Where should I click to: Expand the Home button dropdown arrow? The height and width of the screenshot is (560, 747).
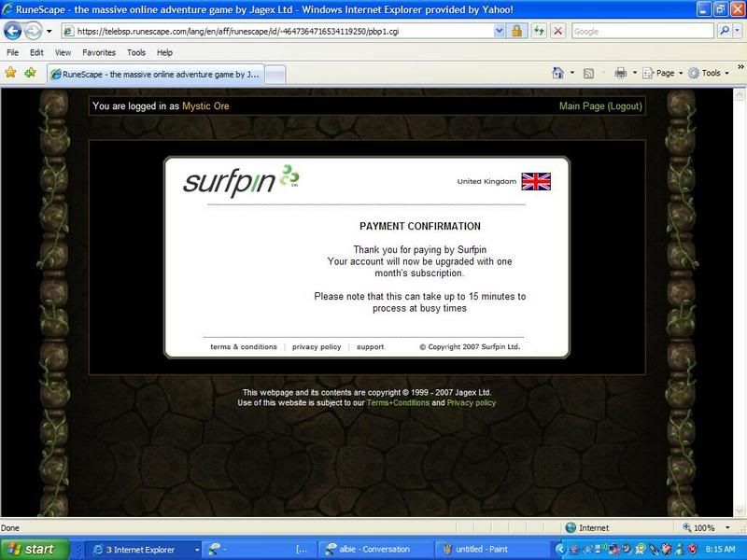click(572, 73)
